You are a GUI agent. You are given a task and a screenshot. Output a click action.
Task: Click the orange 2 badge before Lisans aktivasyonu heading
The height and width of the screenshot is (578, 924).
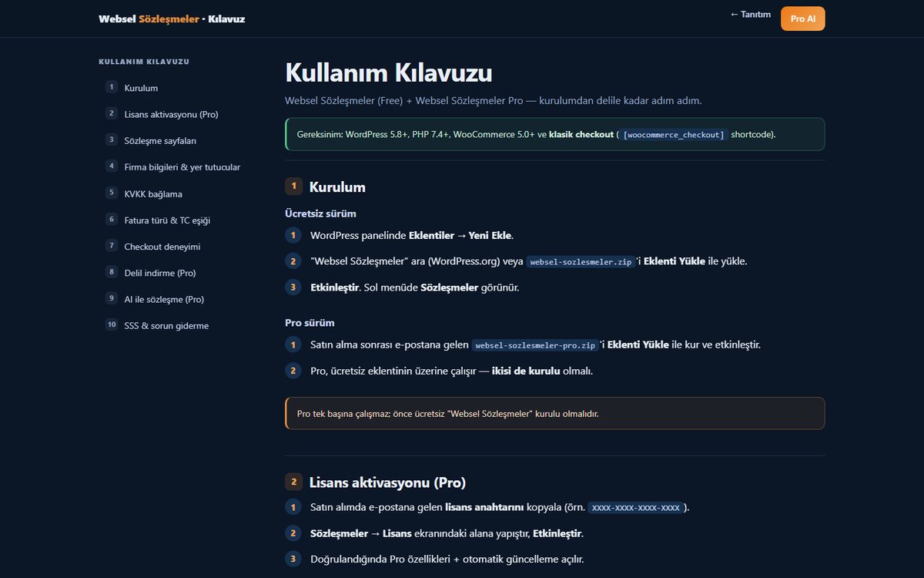(x=293, y=482)
